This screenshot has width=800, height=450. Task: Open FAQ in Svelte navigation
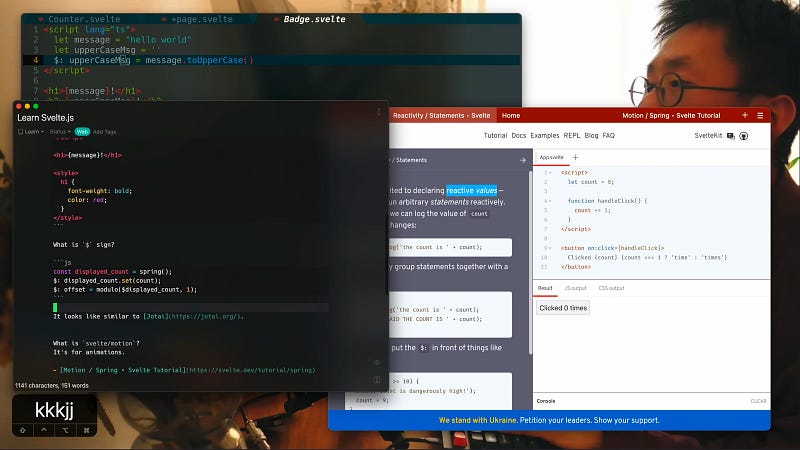pos(608,136)
